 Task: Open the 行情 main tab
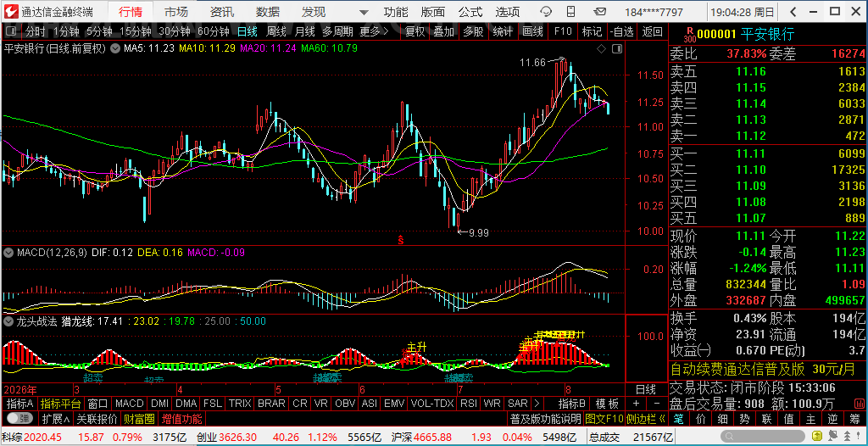pos(130,12)
